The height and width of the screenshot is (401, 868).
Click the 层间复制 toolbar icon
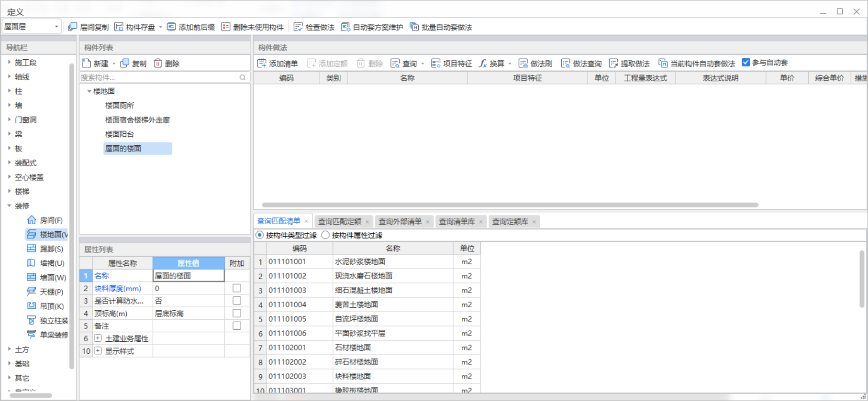click(73, 27)
